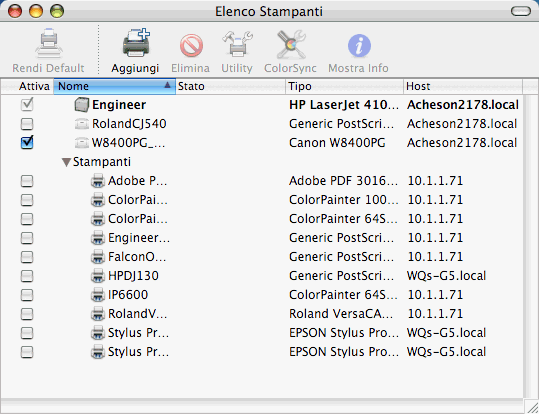The image size is (539, 414).
Task: Enable the IP6600 checkbox
Action: click(27, 295)
